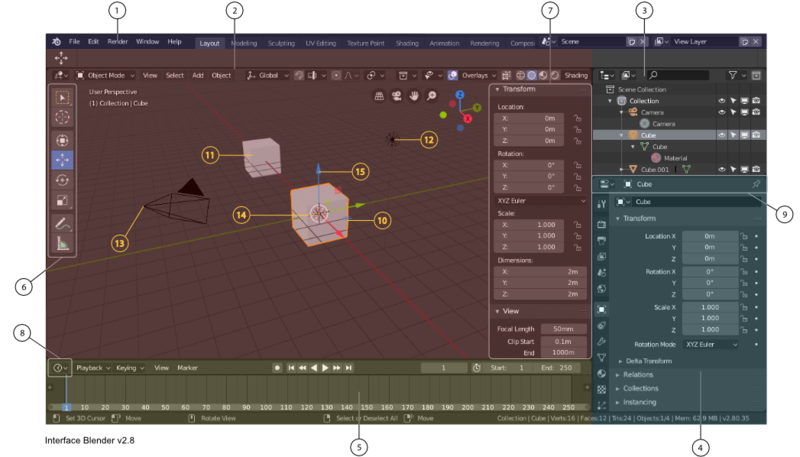Viewport: 800px width, 457px height.
Task: Open the Render menu
Action: [117, 42]
